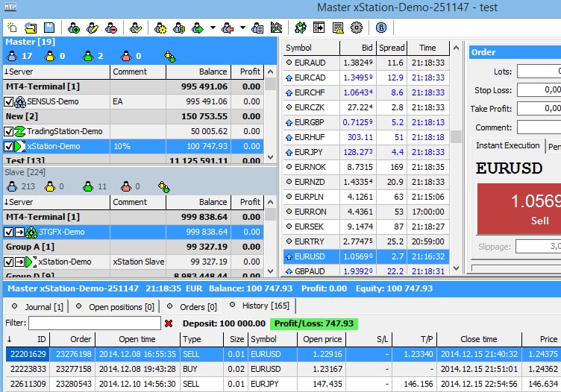Edit account using the pencil account icon
The height and width of the screenshot is (392, 561).
pos(93,28)
